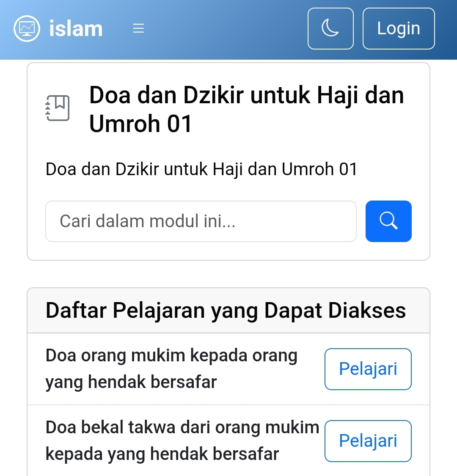Click the module description text below the heading
457x476 pixels.
pyautogui.click(x=201, y=169)
